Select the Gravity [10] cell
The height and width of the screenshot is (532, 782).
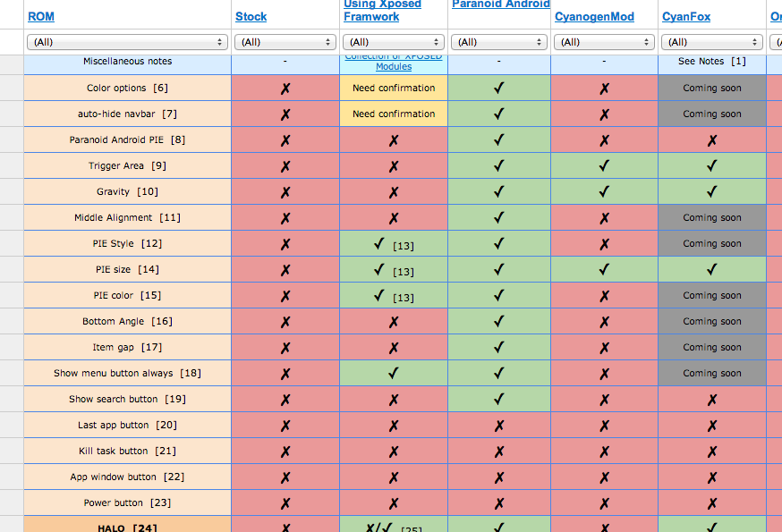[x=127, y=191]
